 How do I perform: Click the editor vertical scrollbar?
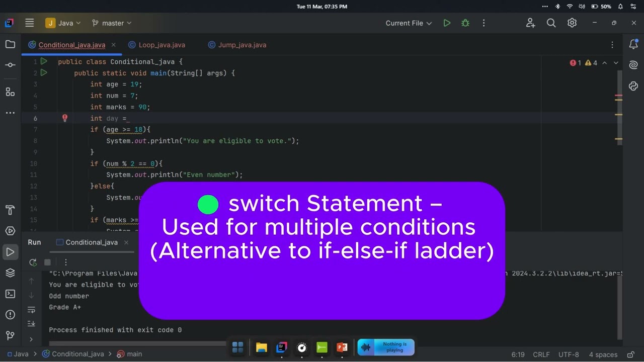tap(619, 107)
